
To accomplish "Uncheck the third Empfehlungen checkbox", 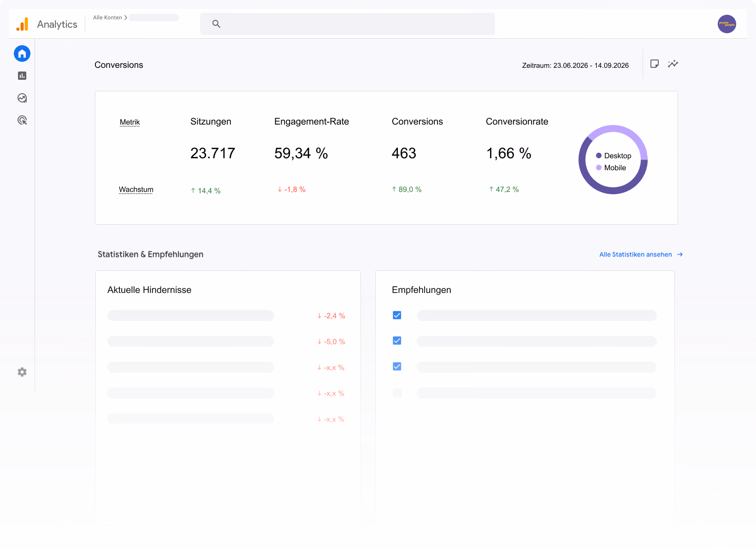I will (x=397, y=366).
